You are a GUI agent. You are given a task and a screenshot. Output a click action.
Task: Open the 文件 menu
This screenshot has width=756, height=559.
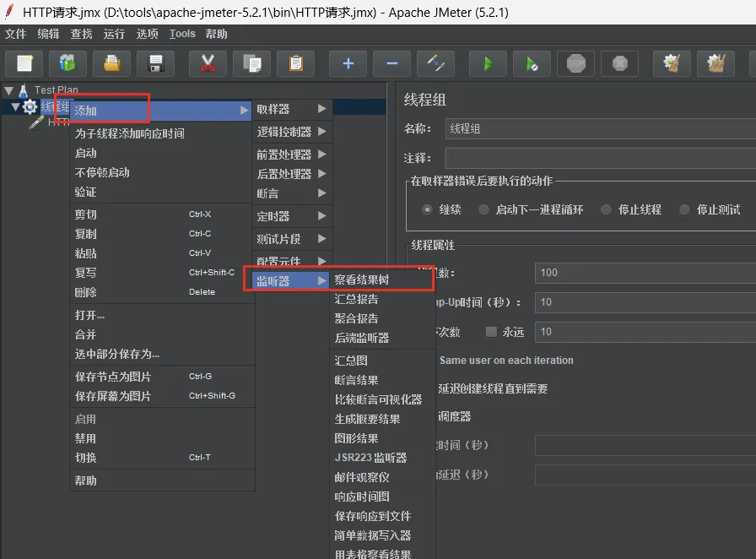click(x=15, y=34)
